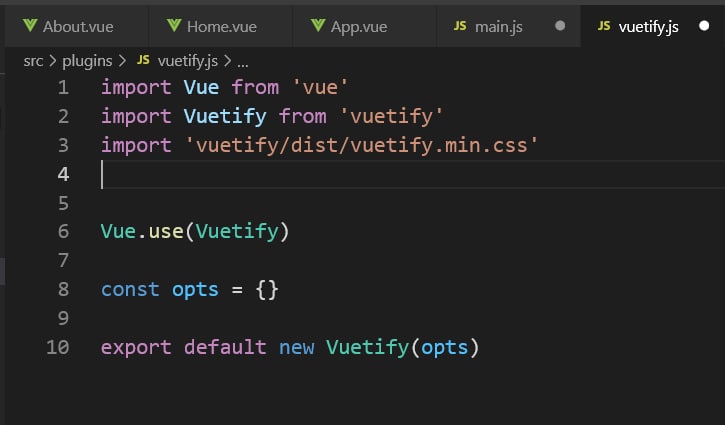
Task: Expand the chevron after plugins breadcrumb
Action: coord(123,61)
